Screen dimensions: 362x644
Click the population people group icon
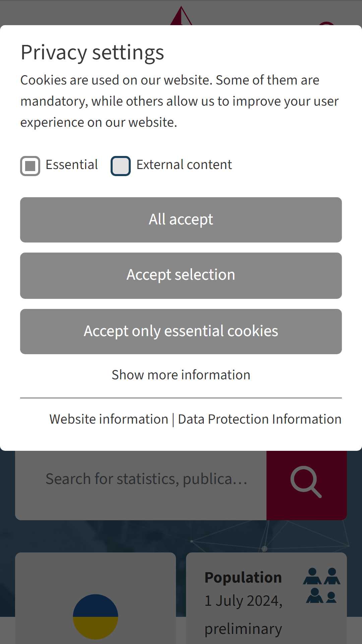pyautogui.click(x=322, y=585)
